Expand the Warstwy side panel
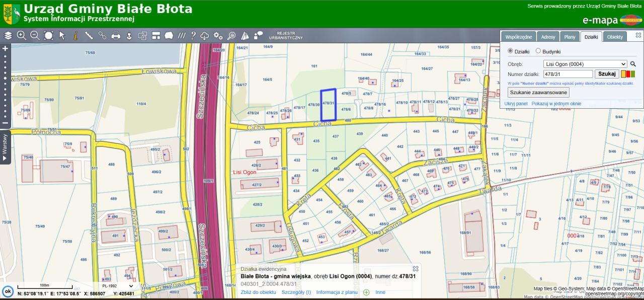 5,147
